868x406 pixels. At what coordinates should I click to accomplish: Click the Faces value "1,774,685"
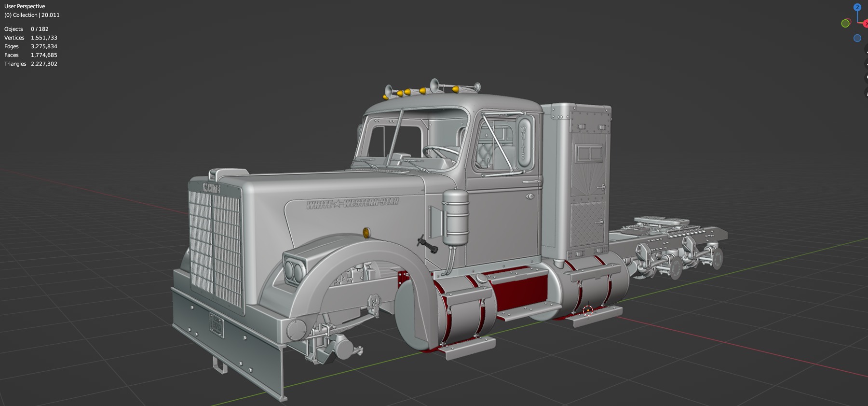pos(44,55)
